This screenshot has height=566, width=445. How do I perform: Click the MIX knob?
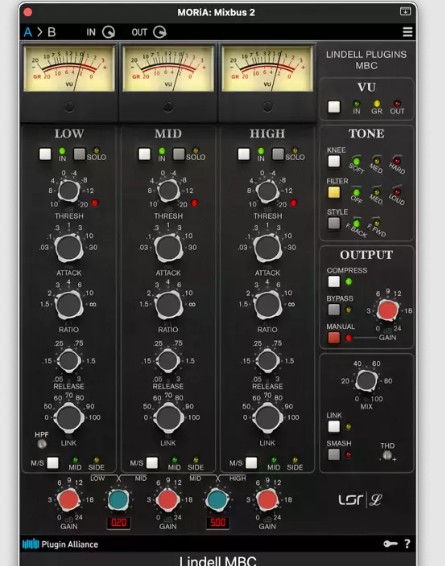tap(366, 381)
